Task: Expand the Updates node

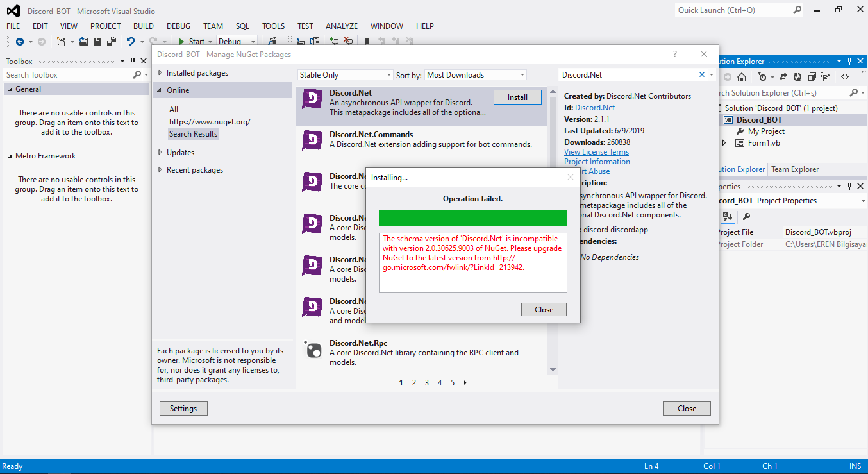Action: pyautogui.click(x=160, y=153)
